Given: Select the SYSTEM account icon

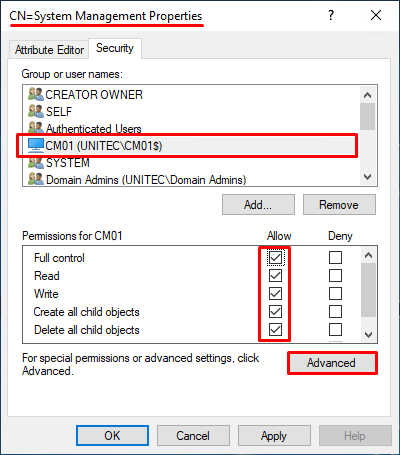Looking at the screenshot, I should click(x=36, y=163).
